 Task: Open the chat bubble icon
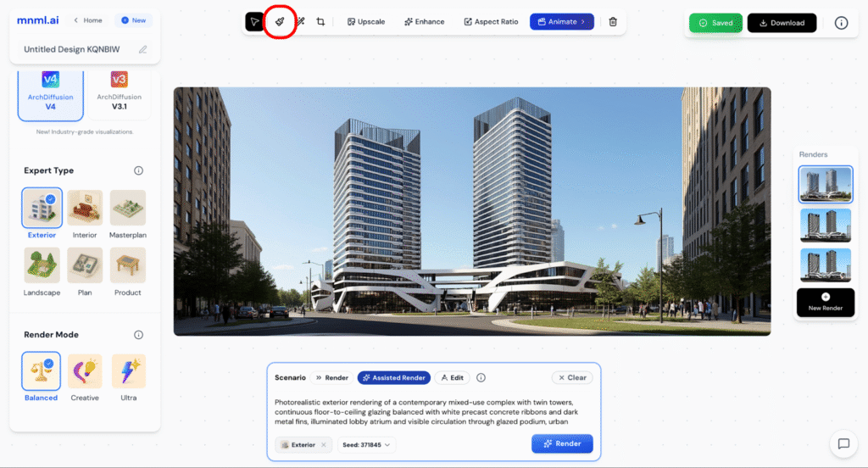(x=843, y=443)
